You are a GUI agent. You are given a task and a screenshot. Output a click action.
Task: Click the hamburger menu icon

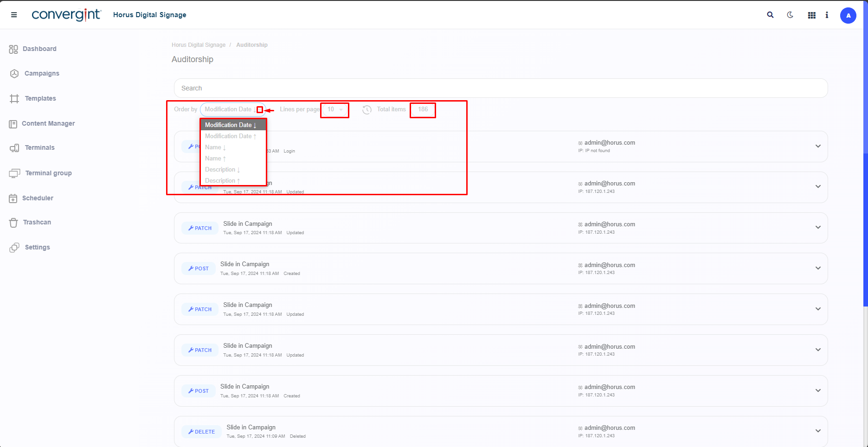click(x=14, y=15)
